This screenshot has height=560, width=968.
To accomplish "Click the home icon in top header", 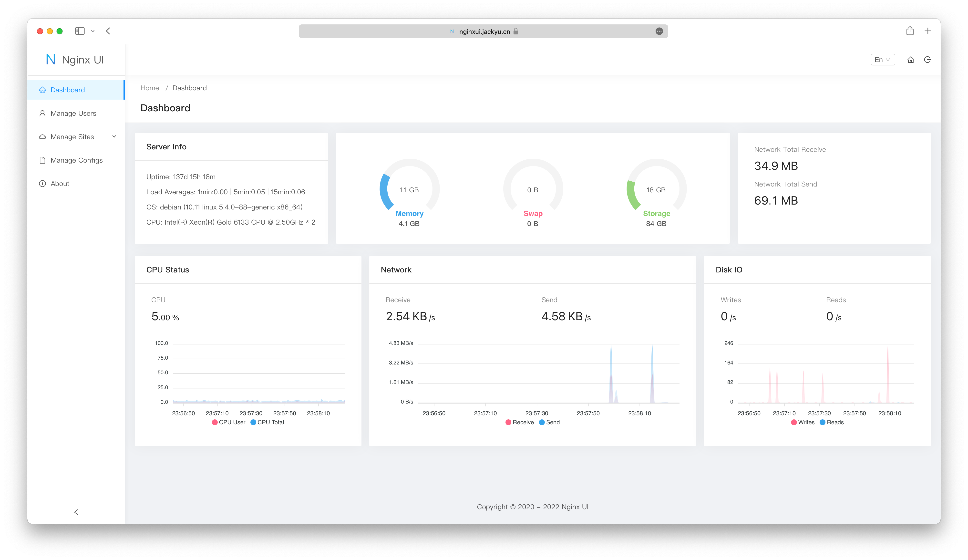I will pos(910,60).
